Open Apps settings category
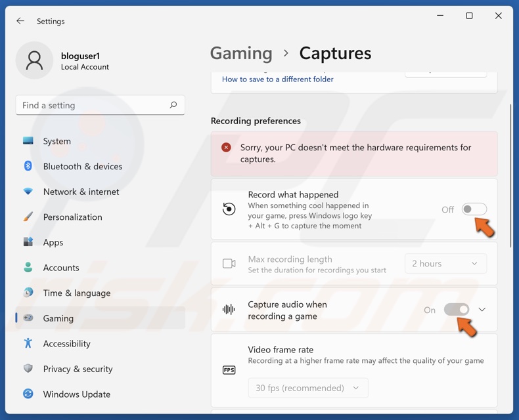The height and width of the screenshot is (420, 519). click(100, 242)
